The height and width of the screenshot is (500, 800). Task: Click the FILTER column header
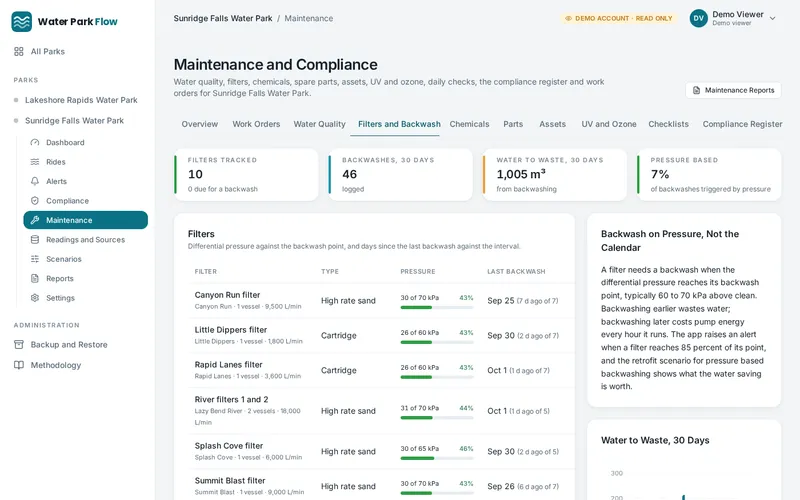(x=206, y=271)
